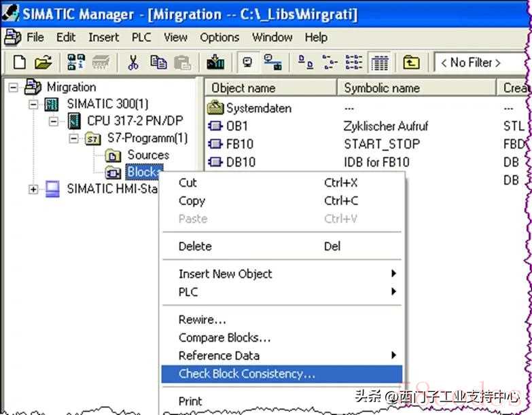Open the Options menu
The width and height of the screenshot is (532, 415).
[x=219, y=37]
